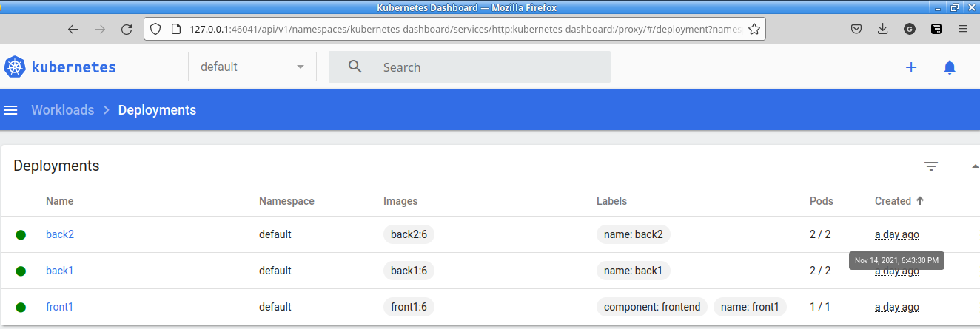
Task: Click the green status dot for back1
Action: tap(21, 271)
